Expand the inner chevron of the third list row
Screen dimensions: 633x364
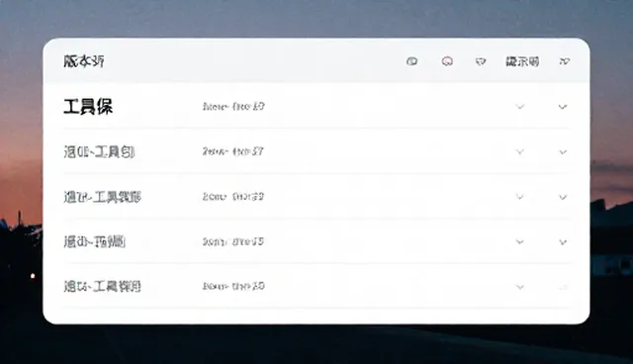pos(520,197)
